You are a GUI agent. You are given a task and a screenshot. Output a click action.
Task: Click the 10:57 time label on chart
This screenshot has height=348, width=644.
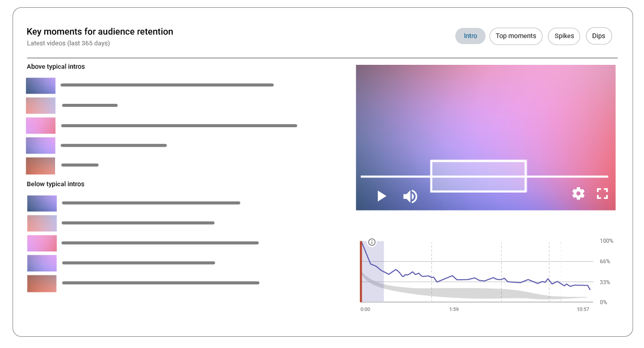pyautogui.click(x=583, y=309)
